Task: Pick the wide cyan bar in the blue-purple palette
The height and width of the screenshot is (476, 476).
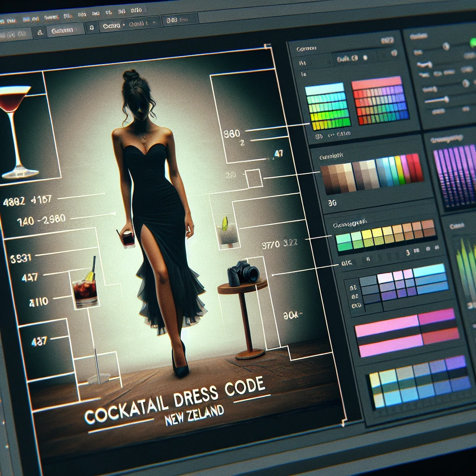Action: tap(429, 270)
